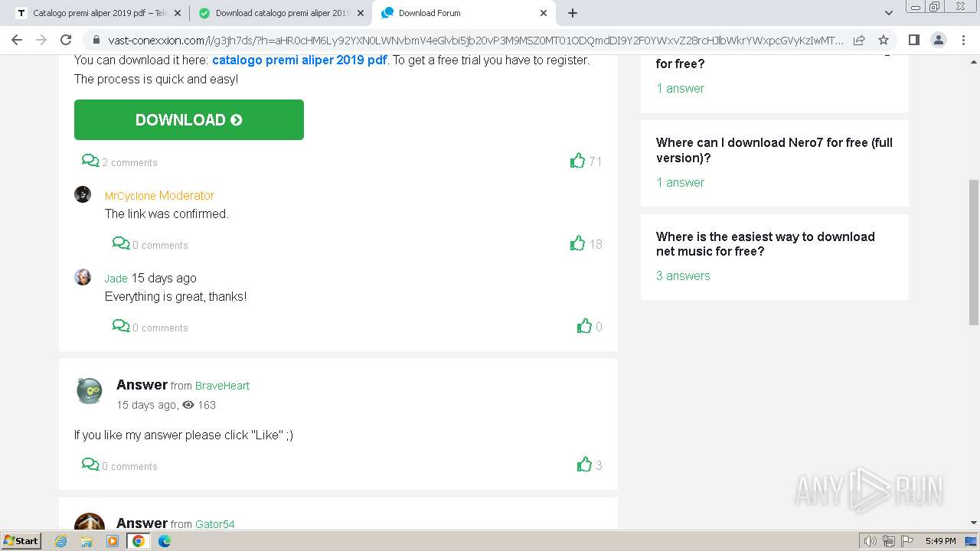
Task: Like Jade's comment with 0 likes
Action: [x=584, y=326]
